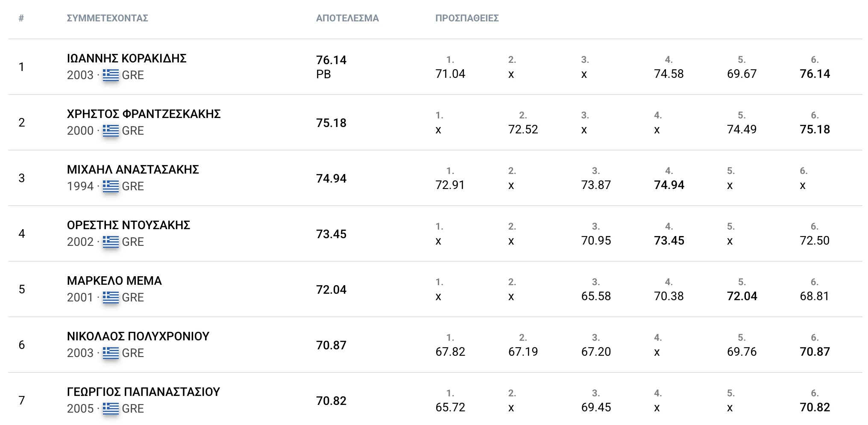This screenshot has height=425, width=868.
Task: Open athlete ΙΩΑΝΝΗΣ ΚΟΡΑΚΙΔΗΣ profile
Action: [126, 59]
